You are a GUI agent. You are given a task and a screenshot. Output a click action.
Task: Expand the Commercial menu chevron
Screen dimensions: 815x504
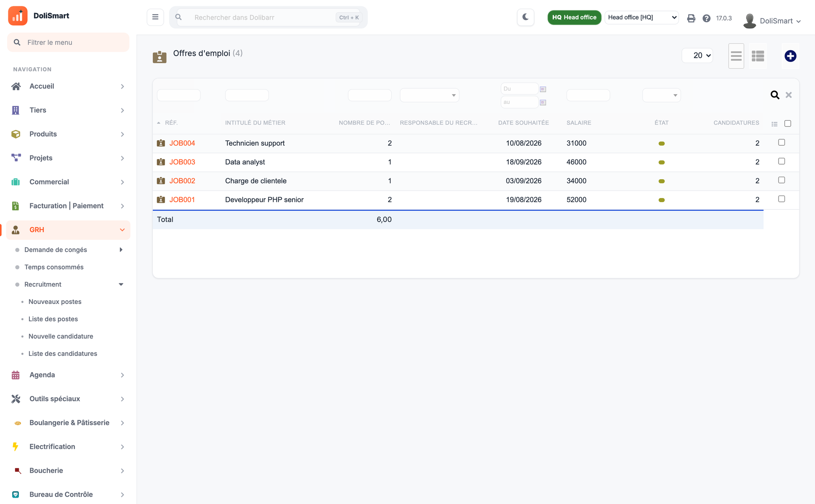point(122,182)
